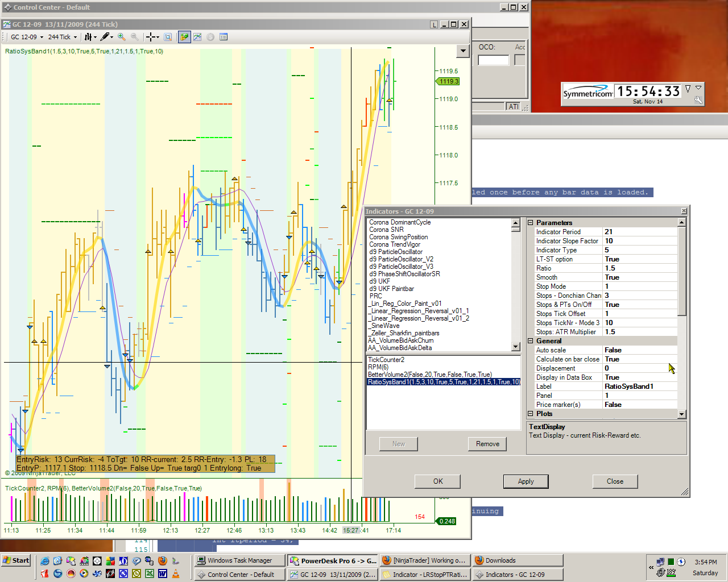Switch to Windows Task Manager taskbar button
The image size is (728, 582).
click(239, 560)
